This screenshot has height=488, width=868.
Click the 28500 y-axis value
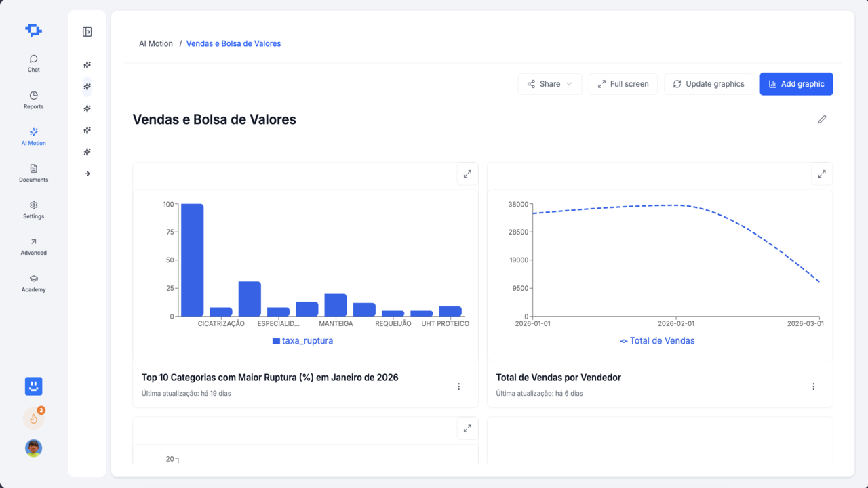519,232
